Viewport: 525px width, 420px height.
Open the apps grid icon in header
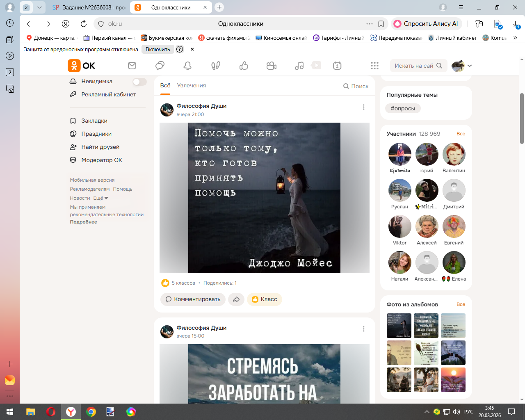[x=374, y=66]
